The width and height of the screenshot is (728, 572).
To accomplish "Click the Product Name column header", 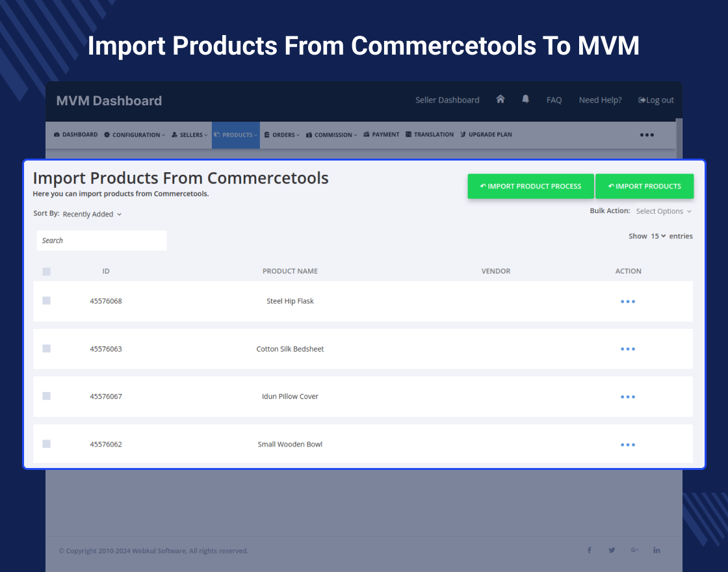I will click(x=290, y=271).
